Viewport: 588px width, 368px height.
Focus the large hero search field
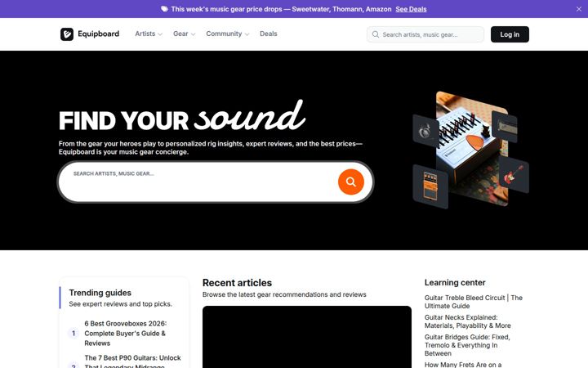[x=216, y=182]
